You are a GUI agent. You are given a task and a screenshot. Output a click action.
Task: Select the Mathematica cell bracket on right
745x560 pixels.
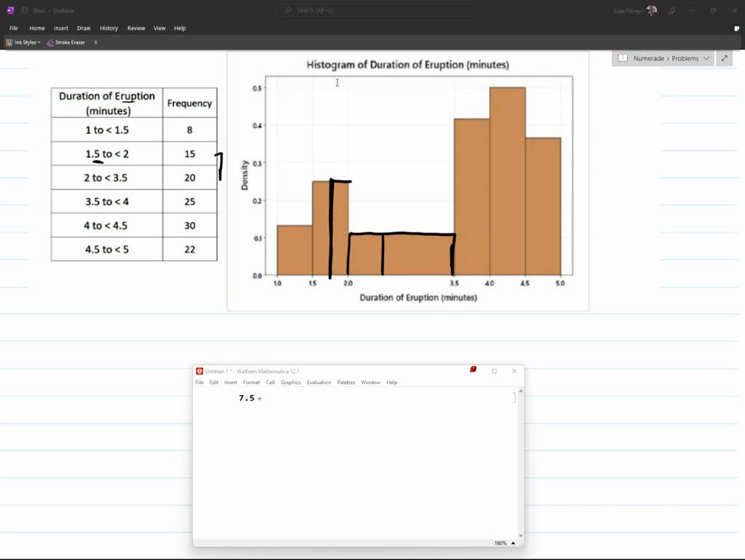click(514, 398)
